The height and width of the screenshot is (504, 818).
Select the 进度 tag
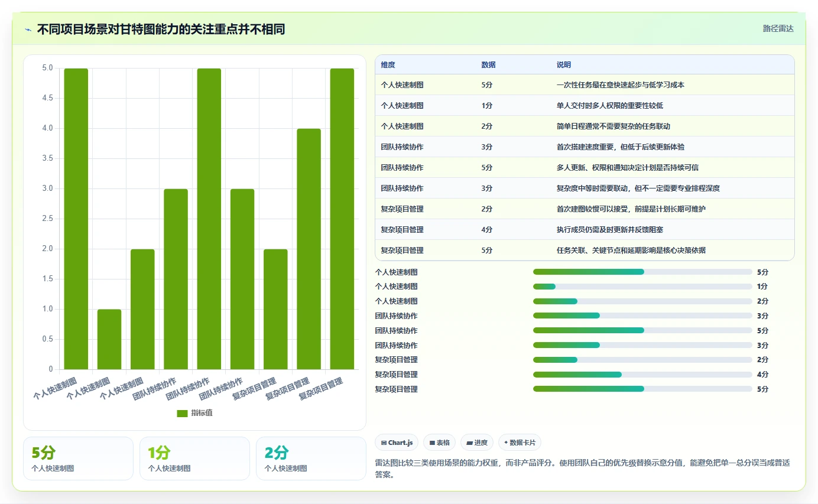(x=477, y=443)
